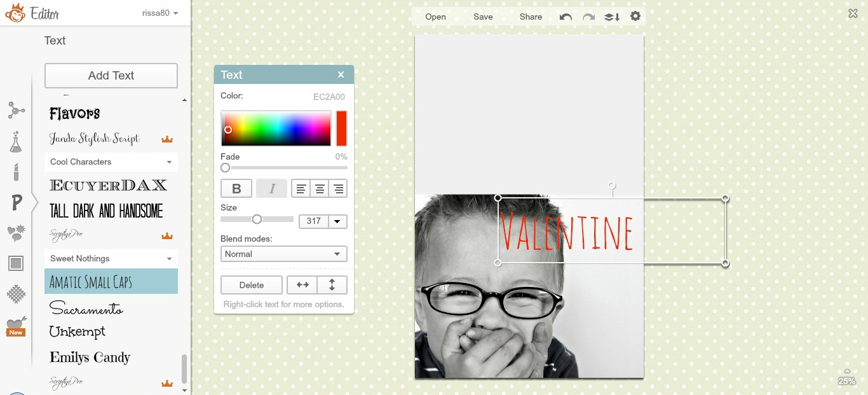Click inside the rainbow color picker
The height and width of the screenshot is (395, 868).
coord(276,128)
